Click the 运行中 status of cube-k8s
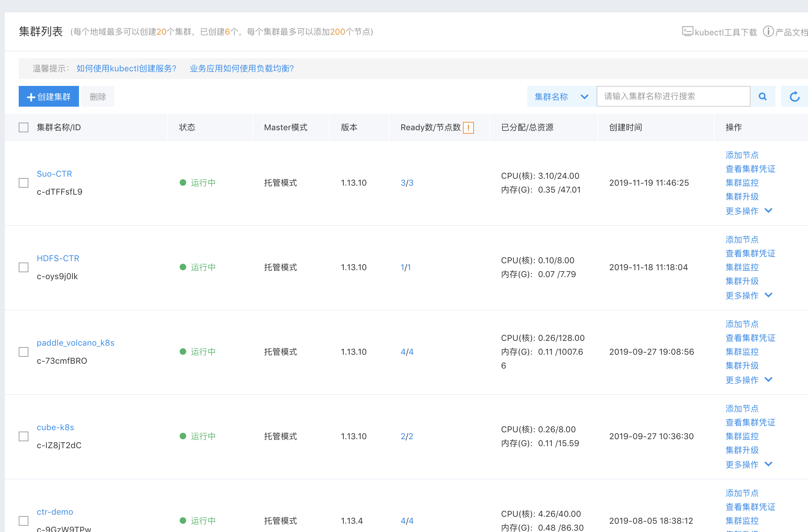This screenshot has height=532, width=808. (198, 436)
